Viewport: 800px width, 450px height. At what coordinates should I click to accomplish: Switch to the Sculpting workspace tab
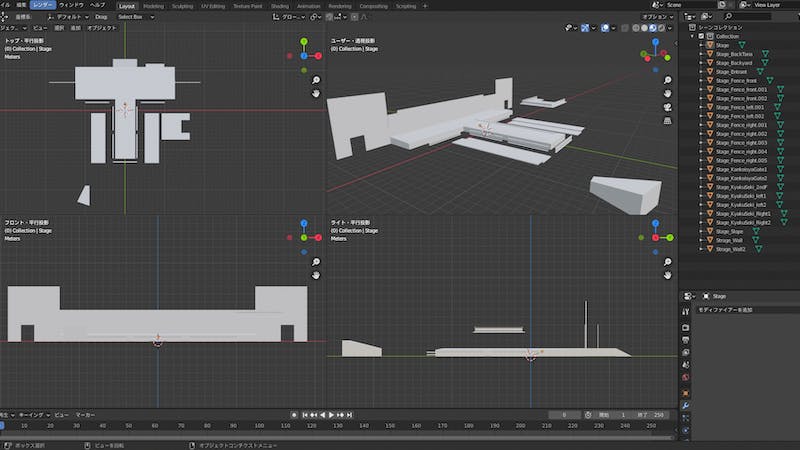[x=182, y=5]
